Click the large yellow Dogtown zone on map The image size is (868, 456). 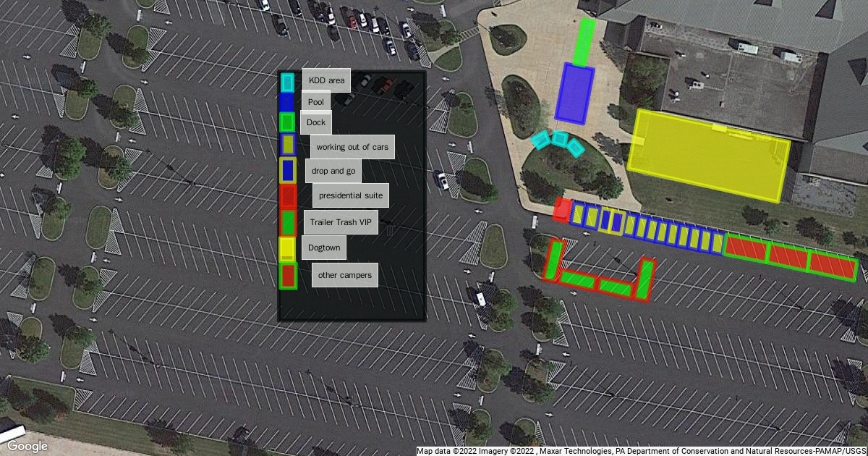(x=709, y=156)
